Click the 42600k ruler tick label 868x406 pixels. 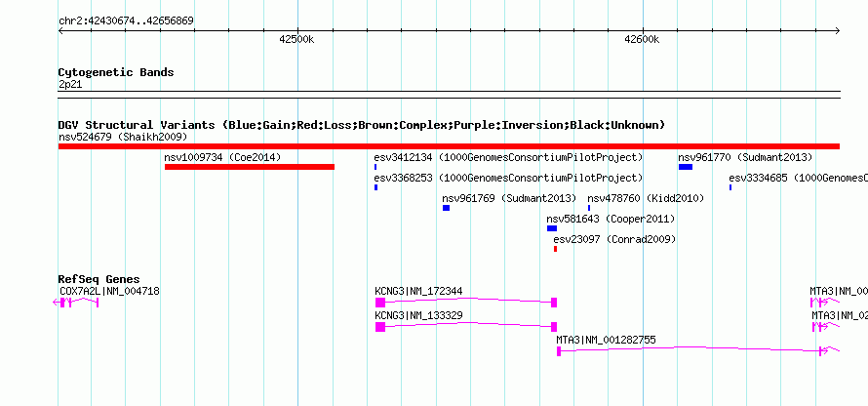[x=642, y=39]
